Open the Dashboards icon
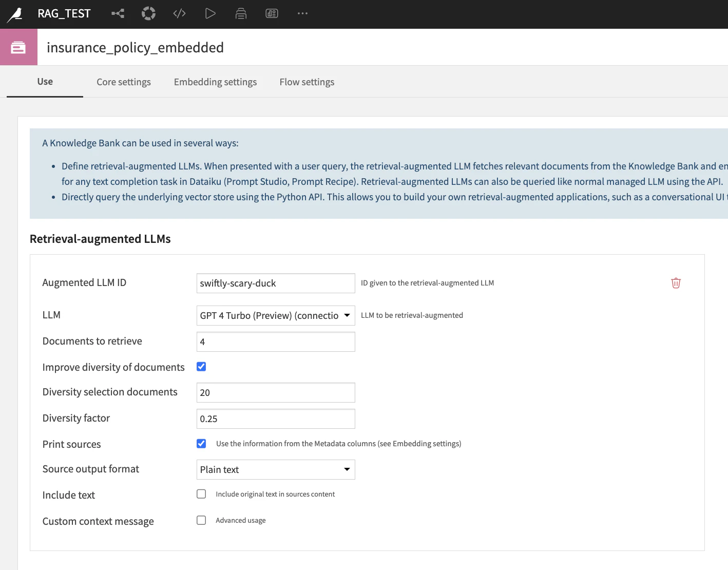The width and height of the screenshot is (728, 570). (x=272, y=14)
